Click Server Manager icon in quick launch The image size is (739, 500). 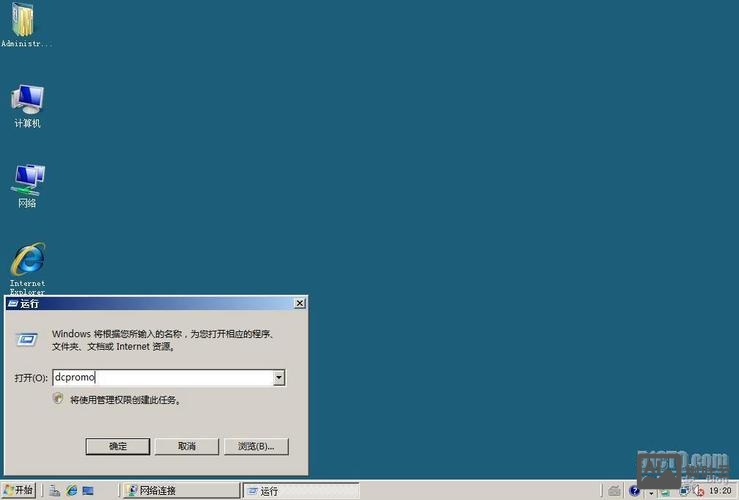click(x=55, y=491)
